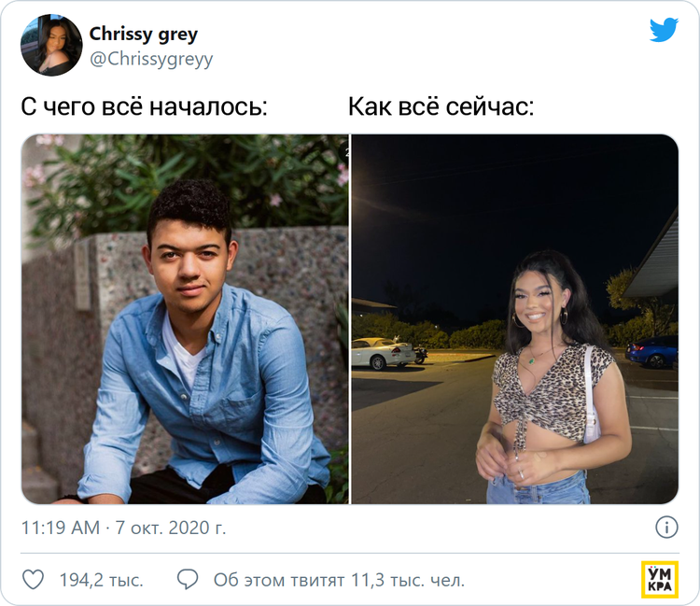Open the Chrissy grey display name
The width and height of the screenshot is (700, 606).
pyautogui.click(x=144, y=34)
